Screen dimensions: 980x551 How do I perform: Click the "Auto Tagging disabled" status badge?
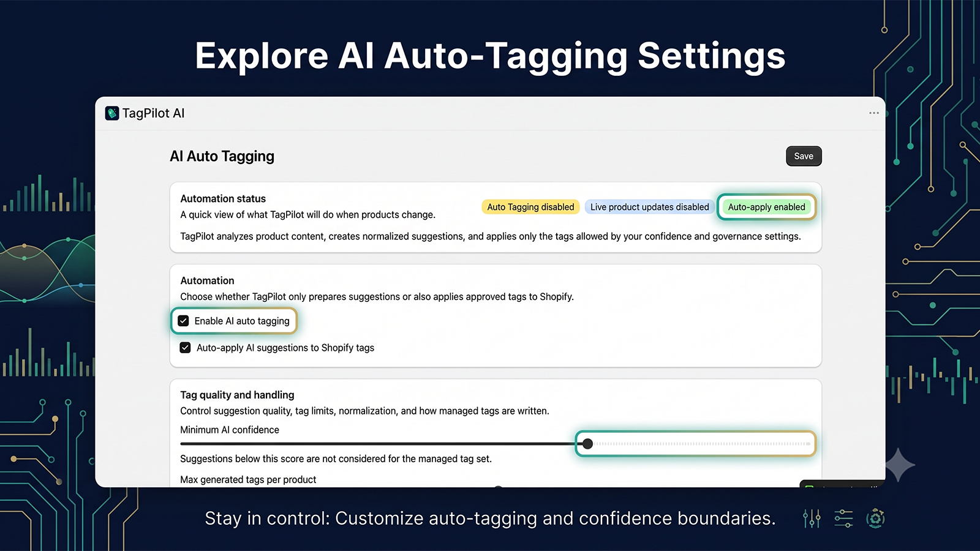[x=530, y=207]
